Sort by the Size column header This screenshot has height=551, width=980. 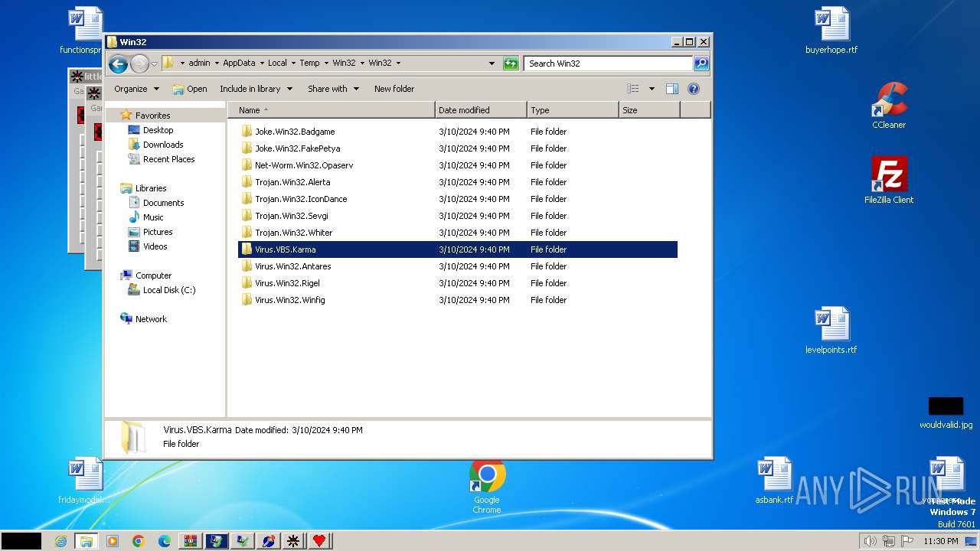coord(649,110)
